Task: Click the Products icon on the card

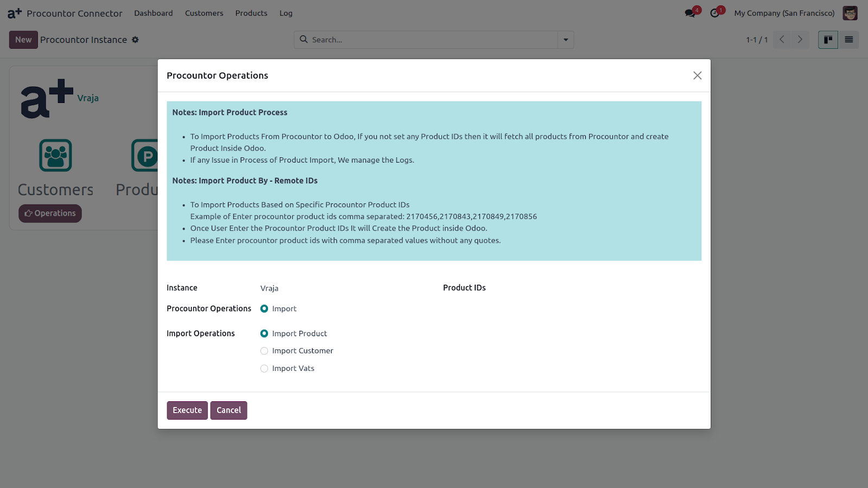Action: pyautogui.click(x=144, y=156)
